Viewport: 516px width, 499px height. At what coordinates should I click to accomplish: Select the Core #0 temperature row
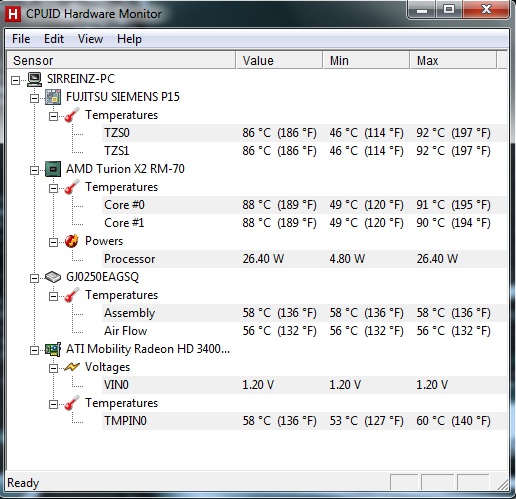304,205
